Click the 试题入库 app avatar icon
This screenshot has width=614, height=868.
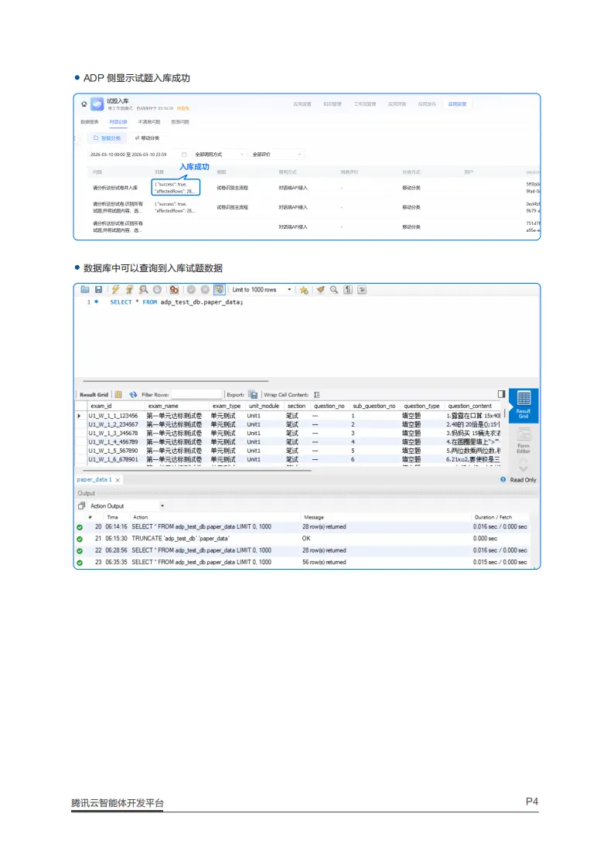click(97, 104)
